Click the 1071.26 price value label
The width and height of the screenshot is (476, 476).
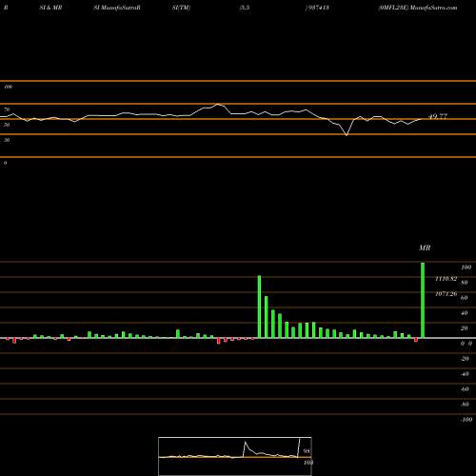point(446,294)
